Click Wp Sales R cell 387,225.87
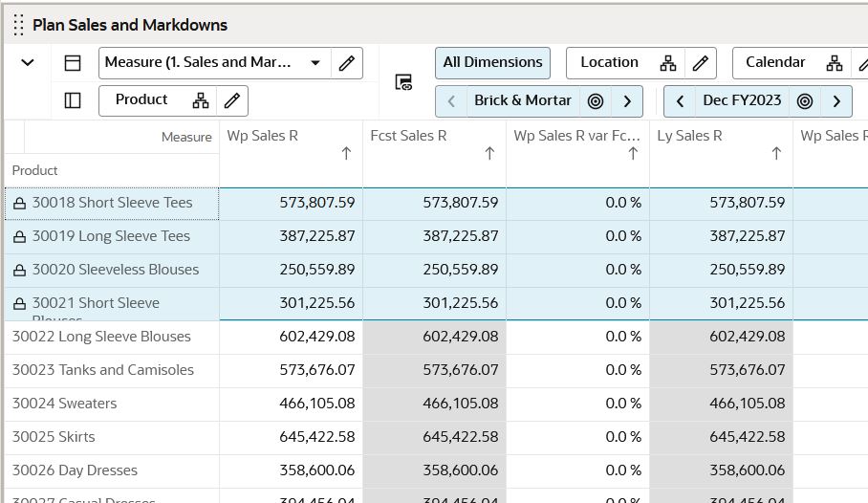Image resolution: width=868 pixels, height=503 pixels. click(x=292, y=236)
